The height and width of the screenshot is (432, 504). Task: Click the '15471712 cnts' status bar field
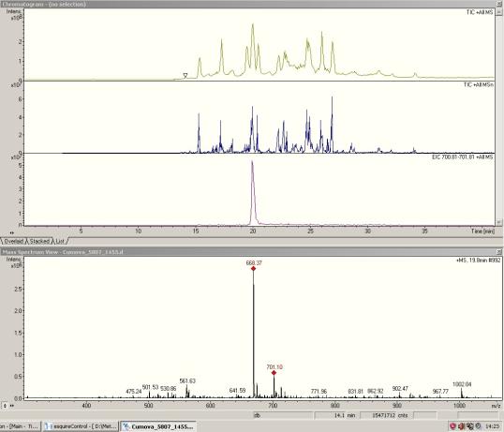click(x=386, y=416)
